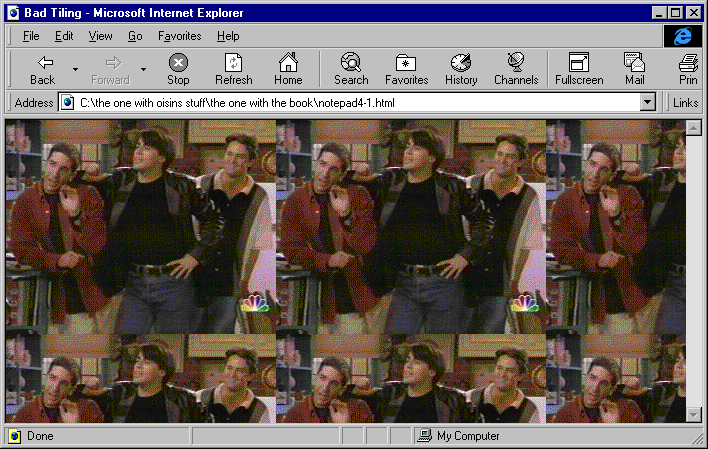The image size is (708, 449).
Task: Click into the Address path field
Action: (357, 103)
